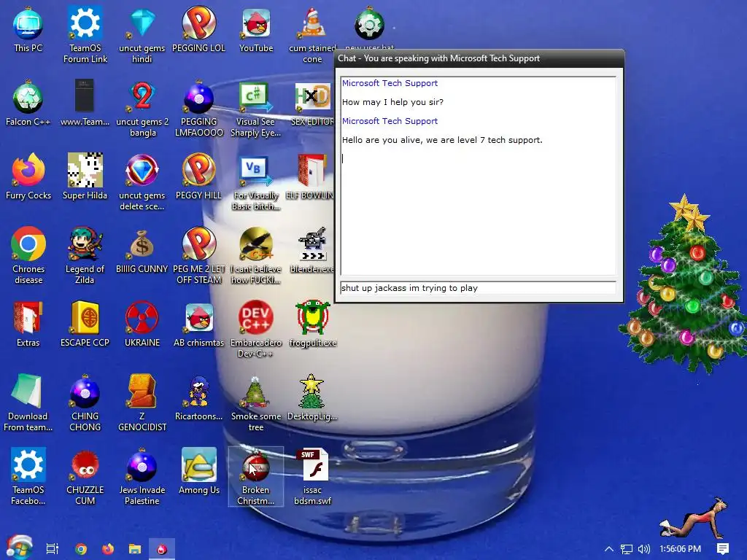Open the money bag desktop icon
Screen dimensions: 747x560
(142, 250)
